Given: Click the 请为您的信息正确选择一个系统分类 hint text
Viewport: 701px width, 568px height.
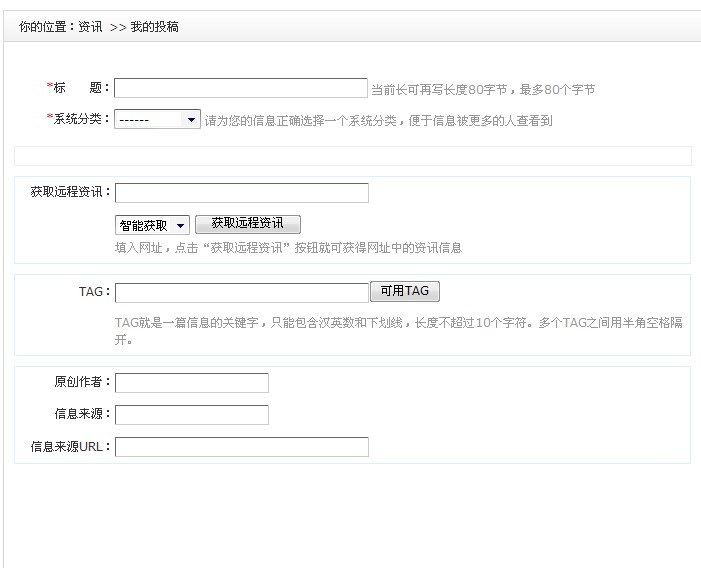Looking at the screenshot, I should pos(301,121).
